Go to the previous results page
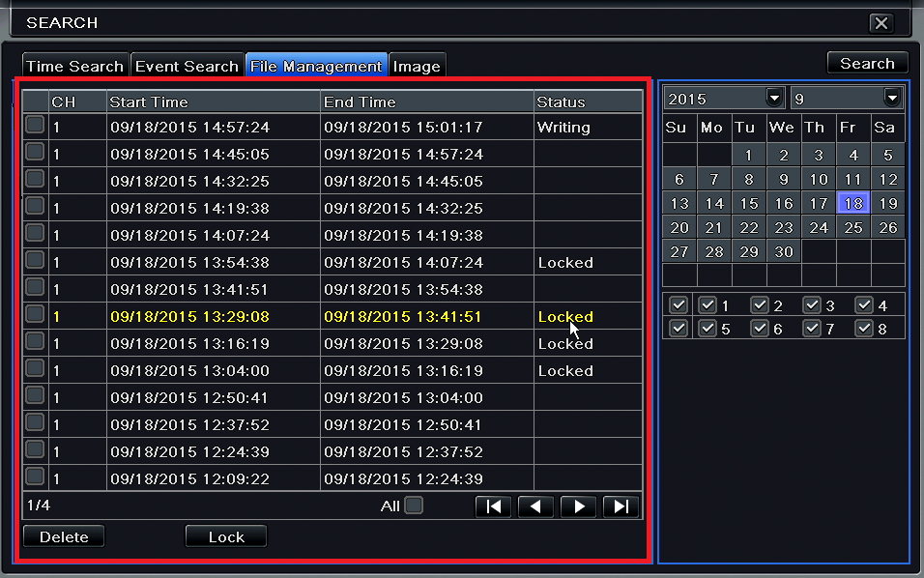The image size is (924, 578). pyautogui.click(x=535, y=506)
